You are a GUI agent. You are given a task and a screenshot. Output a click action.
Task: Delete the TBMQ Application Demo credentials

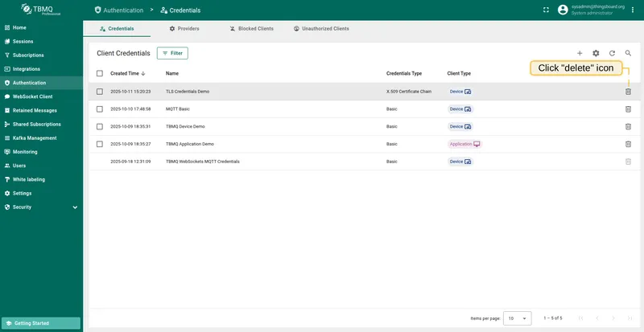coord(628,144)
